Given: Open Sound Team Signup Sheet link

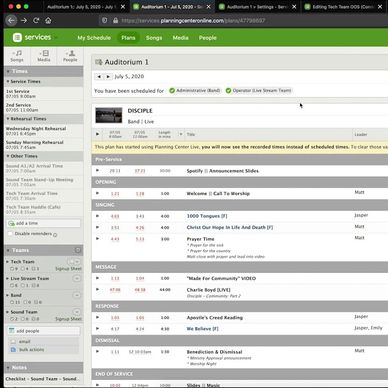Looking at the screenshot, I should (68, 319).
